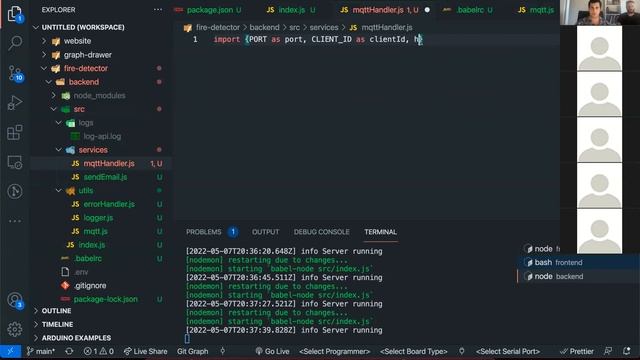Open the Run and Debug view
The height and width of the screenshot is (360, 640).
(15, 102)
